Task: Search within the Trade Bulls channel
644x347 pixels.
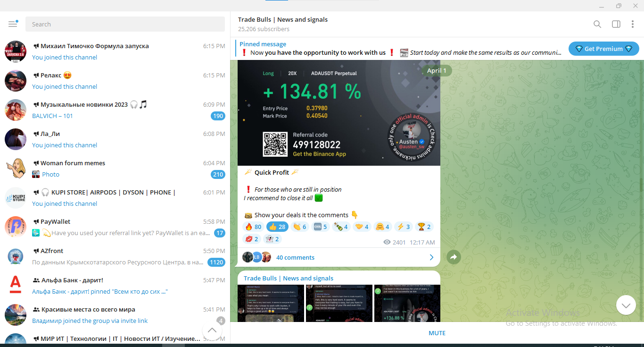Action: [x=597, y=24]
